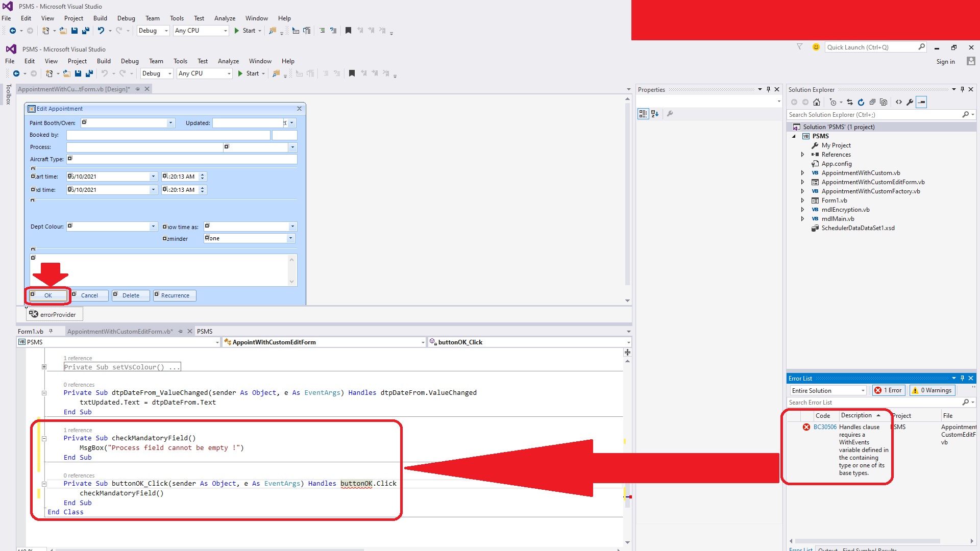Click the feedback smiley icon
The width and height of the screenshot is (980, 551).
(816, 47)
